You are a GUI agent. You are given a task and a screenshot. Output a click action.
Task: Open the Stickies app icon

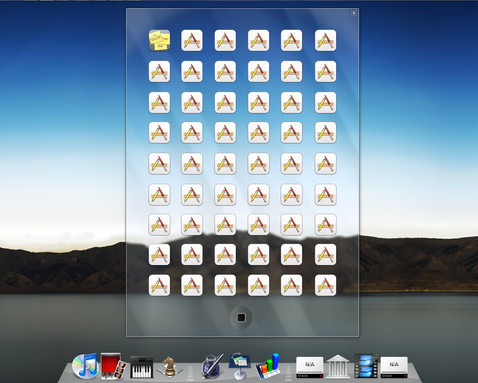click(x=159, y=40)
